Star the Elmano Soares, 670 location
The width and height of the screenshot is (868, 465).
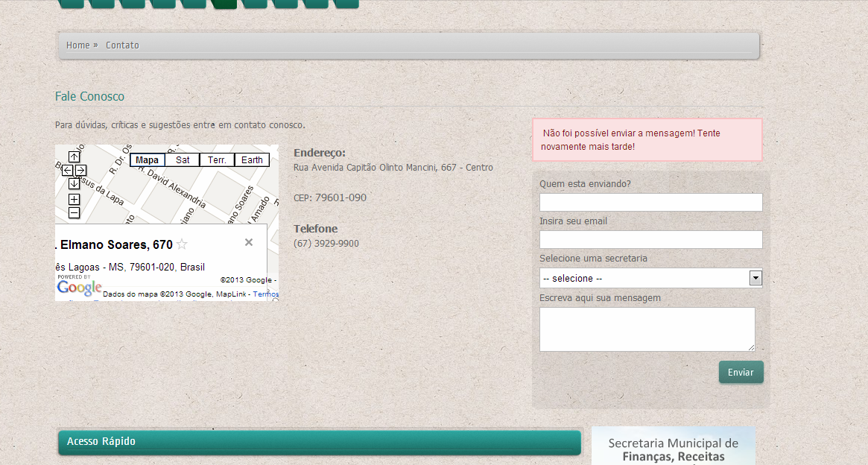click(182, 244)
